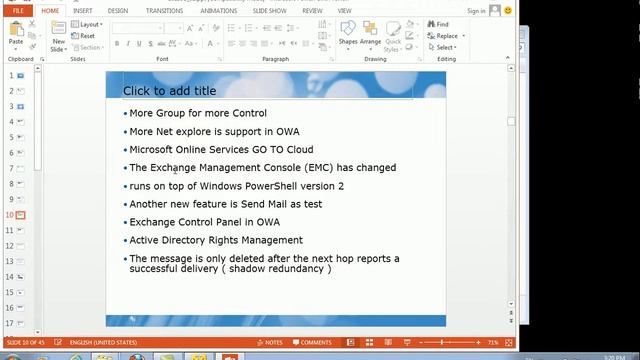
Task: Click the 'Click to add title' placeholder
Action: [x=267, y=91]
